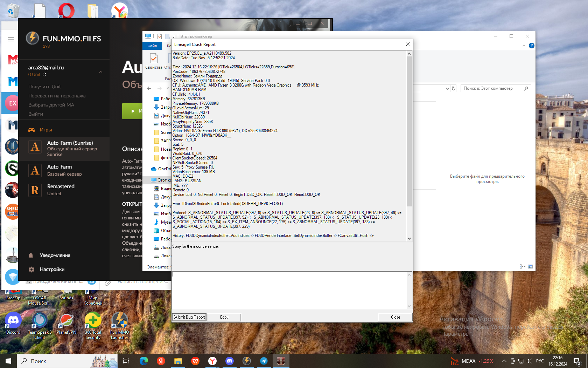Open Microsoft Edge from taskbar
Viewport: 588px width, 368px height.
tap(143, 361)
